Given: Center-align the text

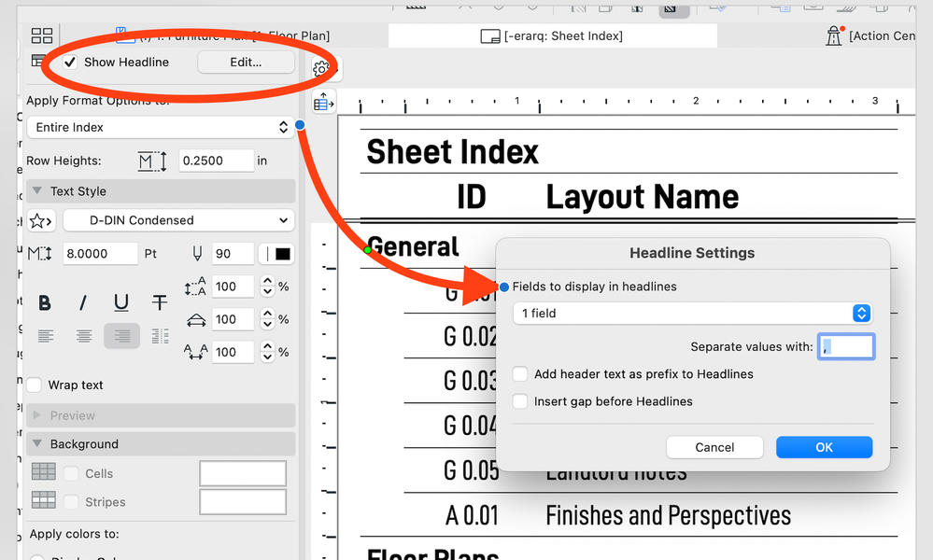Looking at the screenshot, I should 84,337.
